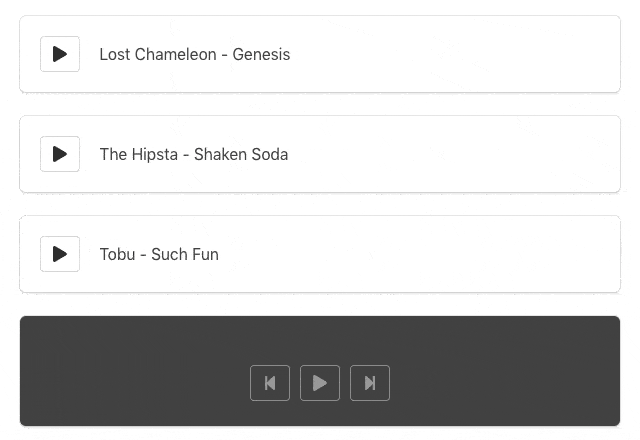The image size is (640, 440).
Task: Click the song name Genesis
Action: pos(261,54)
